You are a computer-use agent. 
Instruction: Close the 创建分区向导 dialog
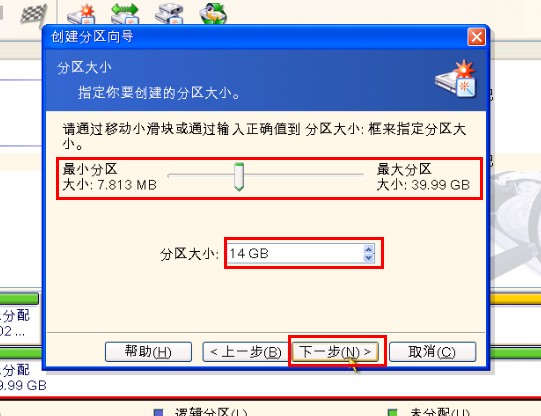pos(476,37)
